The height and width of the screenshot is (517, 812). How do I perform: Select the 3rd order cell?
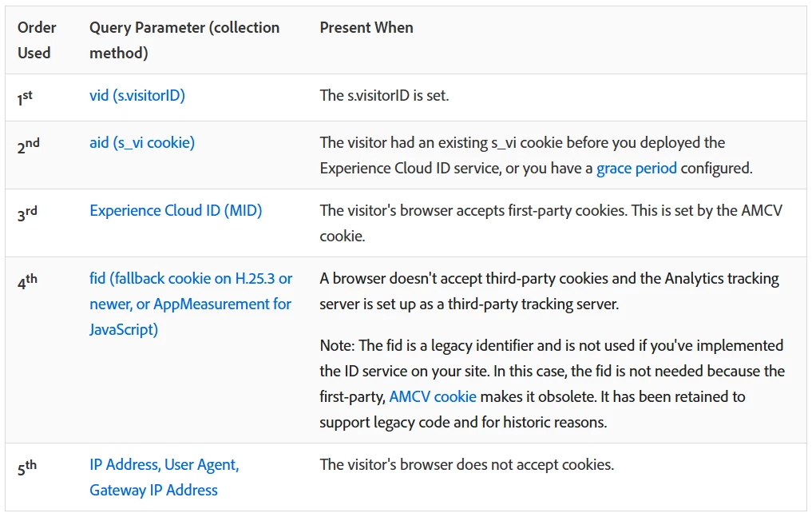[27, 212]
